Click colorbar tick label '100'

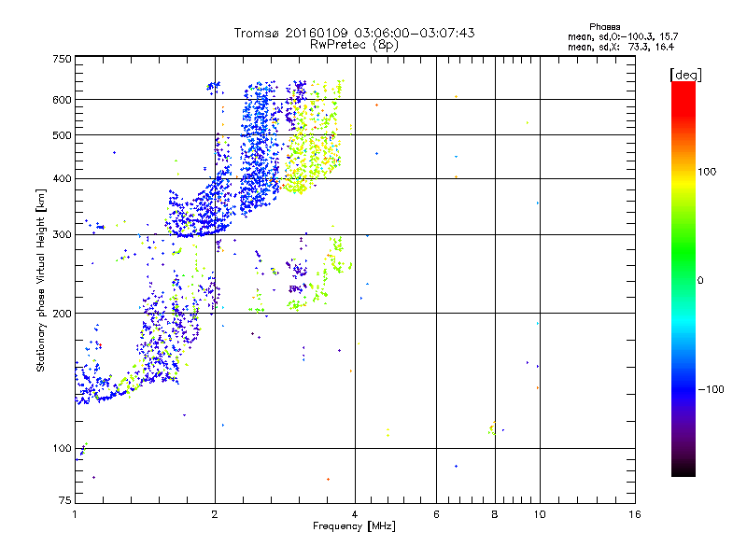707,172
